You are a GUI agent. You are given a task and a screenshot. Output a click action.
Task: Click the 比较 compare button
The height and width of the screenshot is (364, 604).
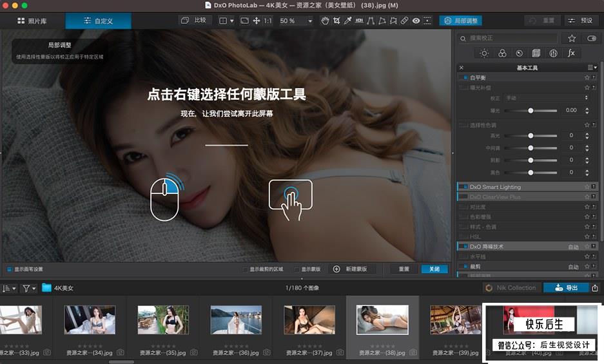tap(194, 21)
